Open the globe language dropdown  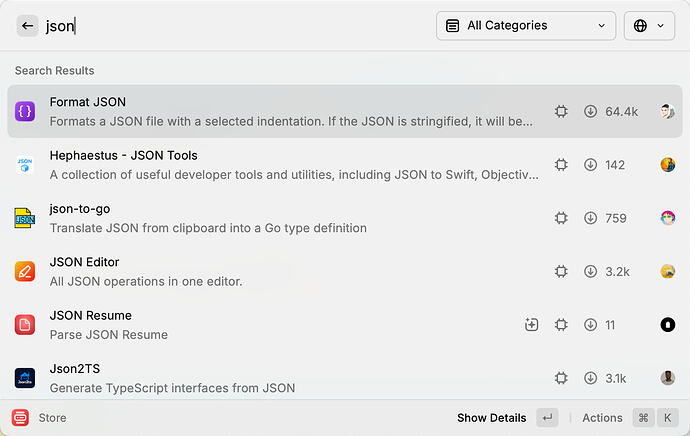coord(649,26)
